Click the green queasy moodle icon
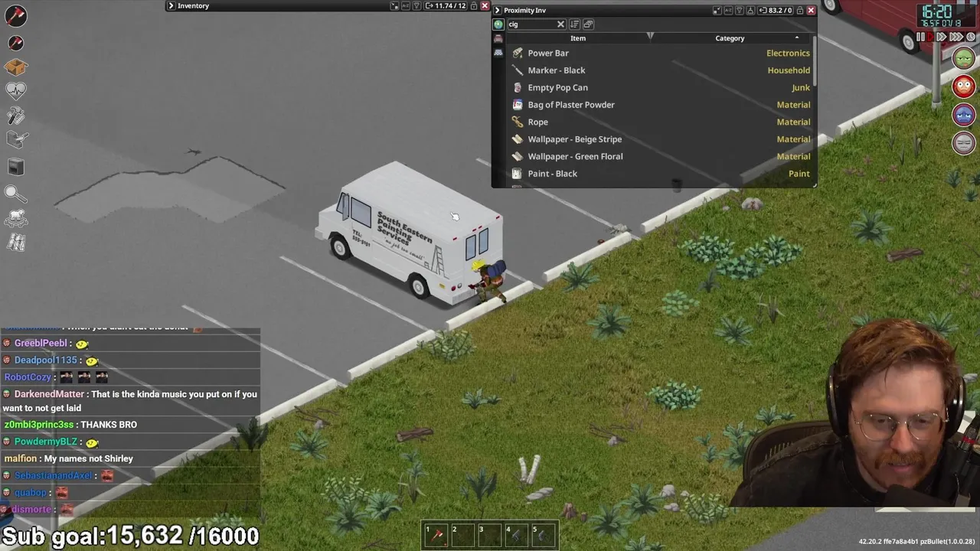980x551 pixels. 963,58
